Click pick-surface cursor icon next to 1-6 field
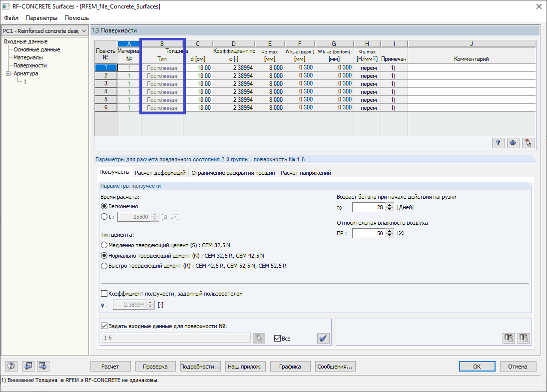The height and width of the screenshot is (392, 547). tap(259, 338)
